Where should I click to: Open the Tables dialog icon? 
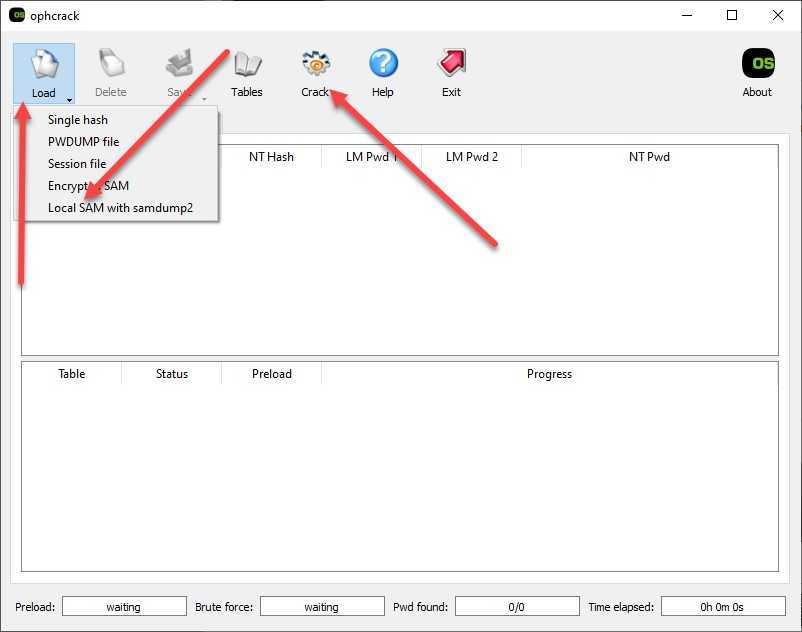point(247,64)
